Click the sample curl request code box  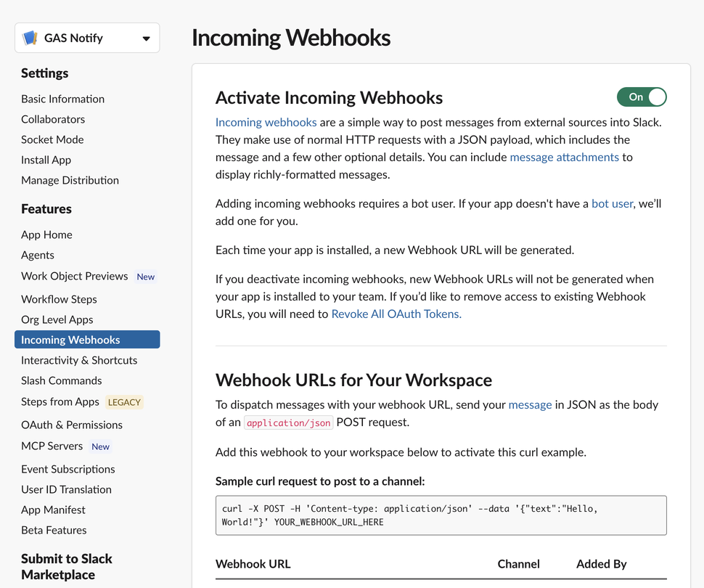tap(441, 515)
